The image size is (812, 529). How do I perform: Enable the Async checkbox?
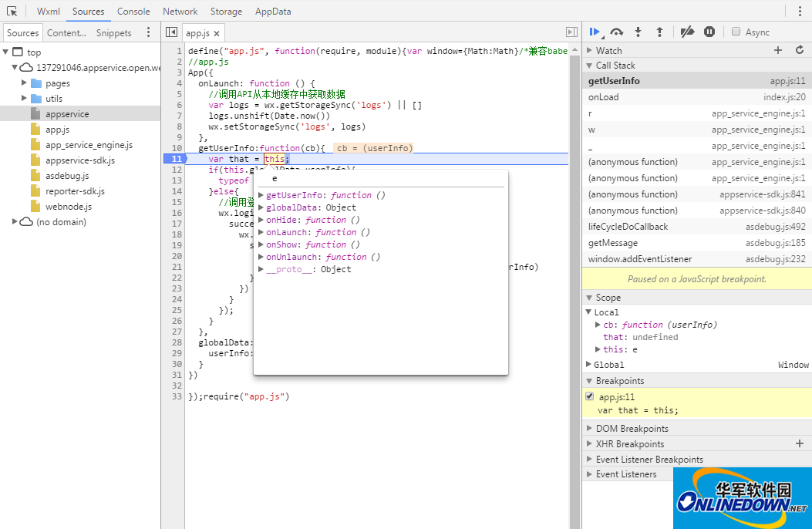[736, 32]
